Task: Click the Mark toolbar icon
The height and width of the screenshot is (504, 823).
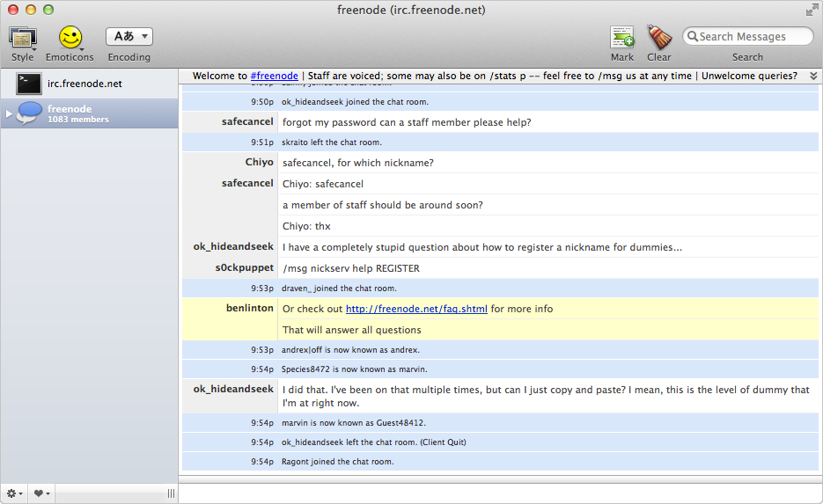Action: pyautogui.click(x=622, y=38)
